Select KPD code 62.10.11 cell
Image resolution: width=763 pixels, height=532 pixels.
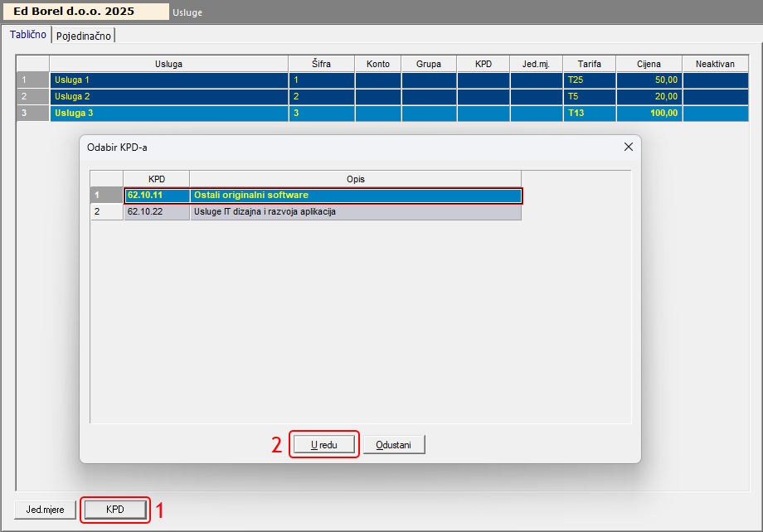tap(156, 196)
